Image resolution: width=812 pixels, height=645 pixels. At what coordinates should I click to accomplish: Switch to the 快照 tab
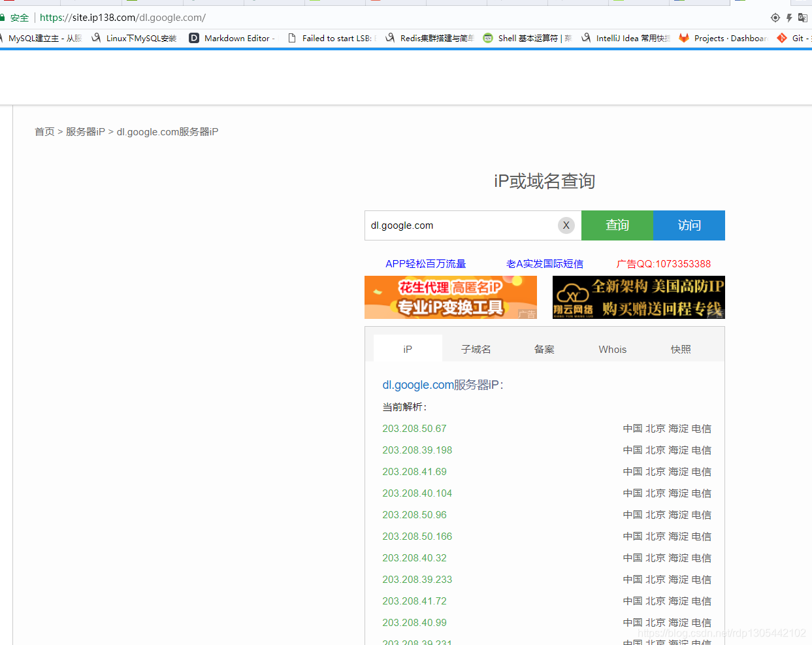pyautogui.click(x=681, y=349)
